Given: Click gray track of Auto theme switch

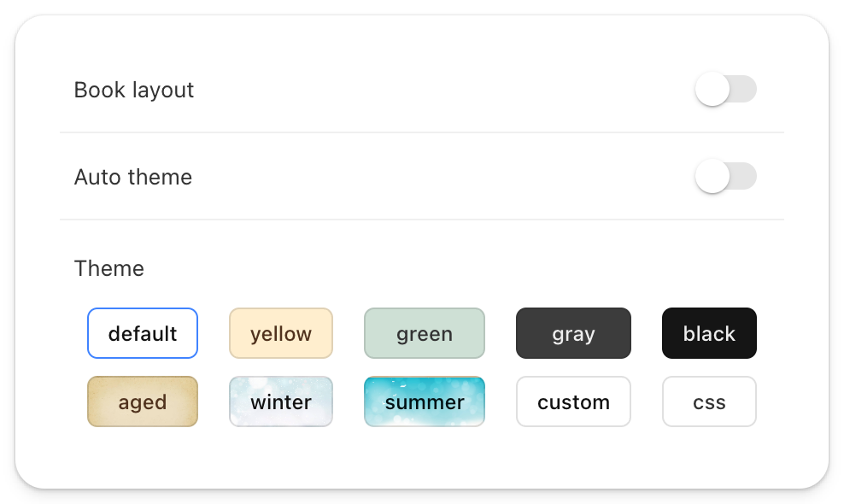Looking at the screenshot, I should click(x=744, y=177).
